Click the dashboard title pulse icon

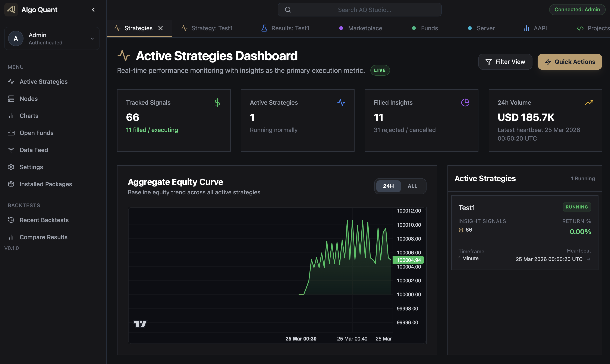click(x=124, y=56)
